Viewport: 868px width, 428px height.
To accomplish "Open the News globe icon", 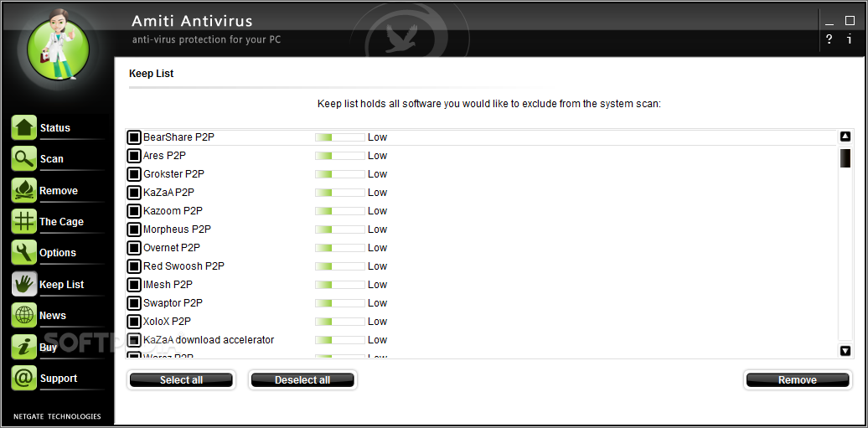I will click(23, 316).
